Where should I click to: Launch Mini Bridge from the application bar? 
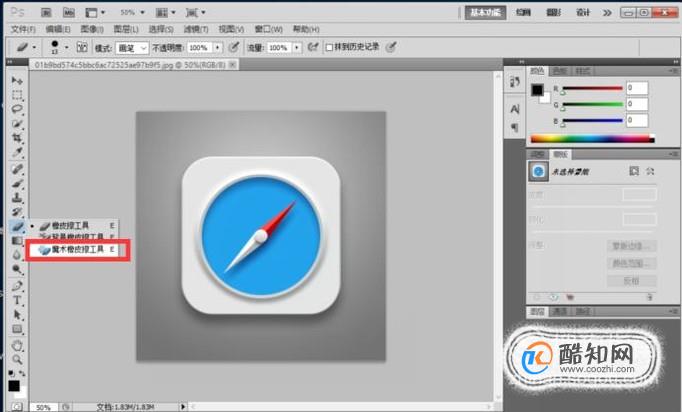(x=69, y=13)
